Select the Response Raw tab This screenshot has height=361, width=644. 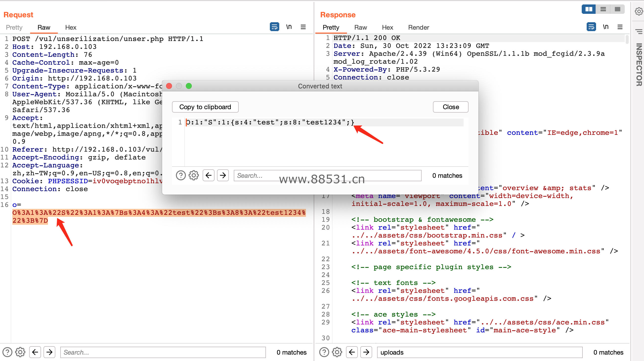[x=361, y=27]
